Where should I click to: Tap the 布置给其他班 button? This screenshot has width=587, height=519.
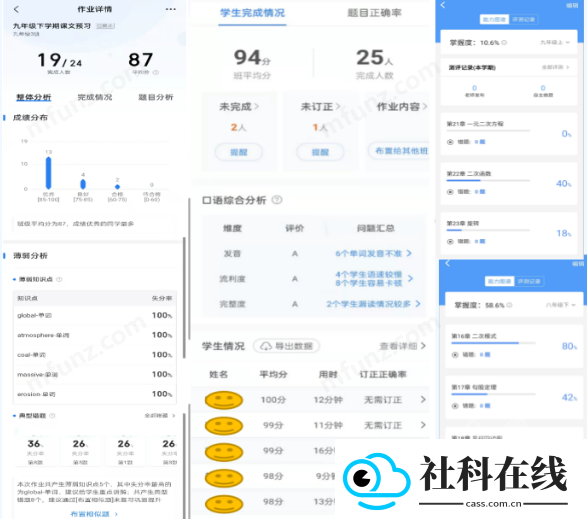click(399, 151)
